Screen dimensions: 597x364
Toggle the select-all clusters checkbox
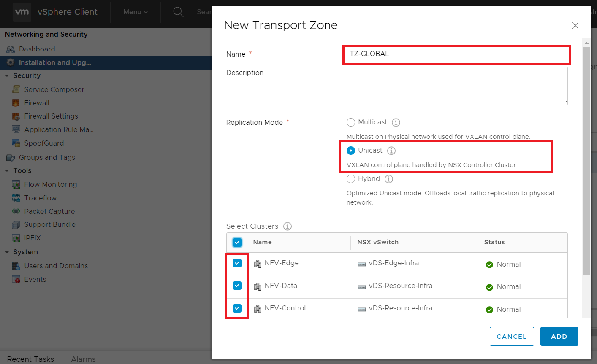[x=237, y=243]
